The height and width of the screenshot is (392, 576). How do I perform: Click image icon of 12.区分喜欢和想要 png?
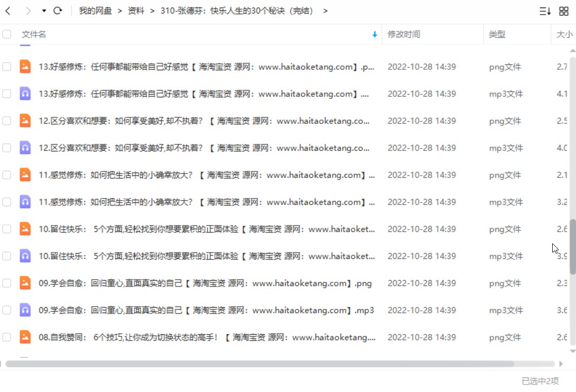pyautogui.click(x=25, y=121)
